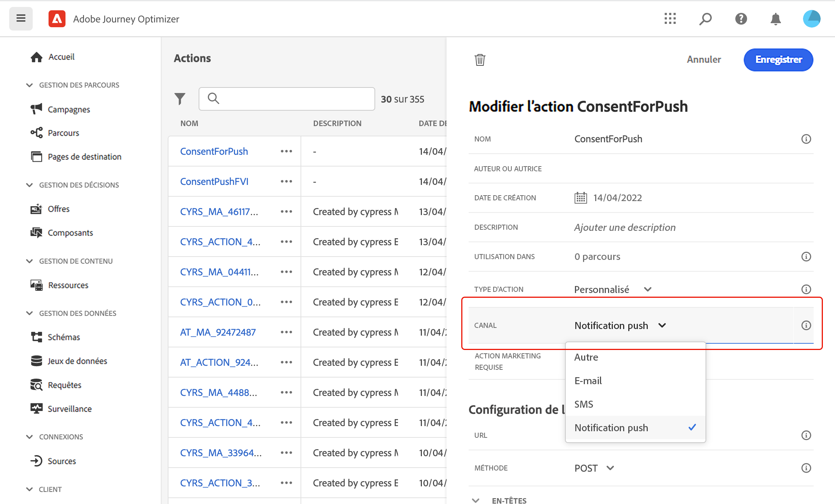The width and height of the screenshot is (835, 504).
Task: Open the apps grid switcher
Action: pos(670,19)
